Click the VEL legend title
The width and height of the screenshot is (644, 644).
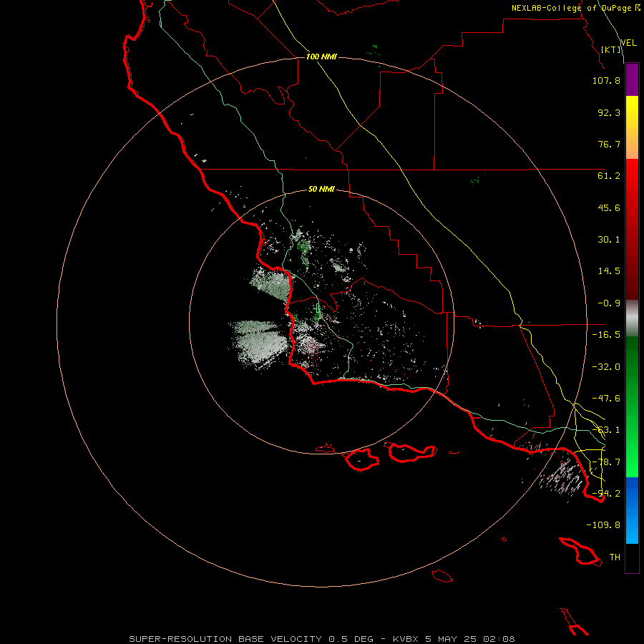tap(628, 43)
